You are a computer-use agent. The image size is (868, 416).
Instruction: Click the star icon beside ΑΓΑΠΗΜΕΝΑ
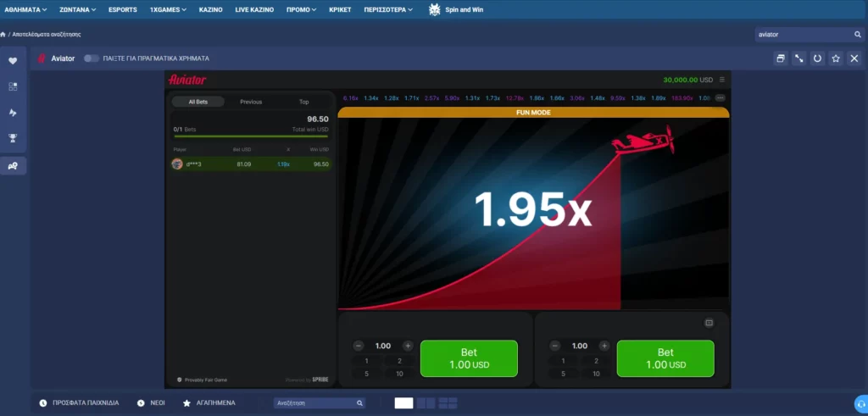(x=187, y=402)
